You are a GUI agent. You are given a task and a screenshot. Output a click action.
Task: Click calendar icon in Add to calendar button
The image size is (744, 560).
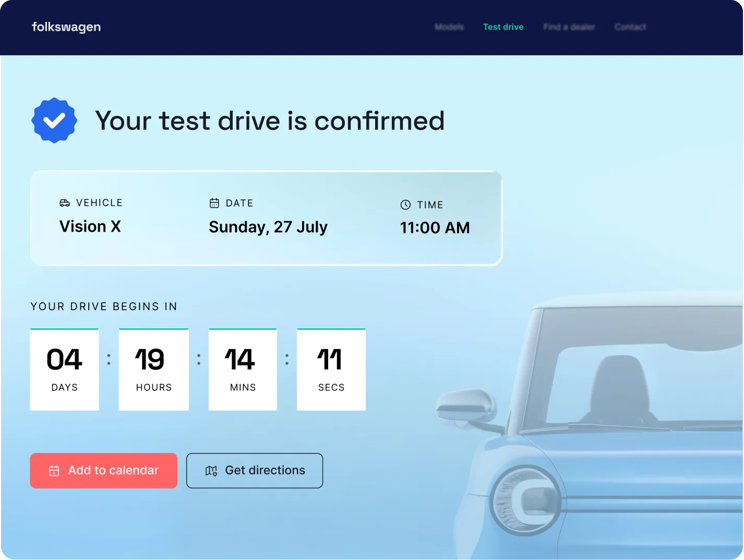(54, 471)
